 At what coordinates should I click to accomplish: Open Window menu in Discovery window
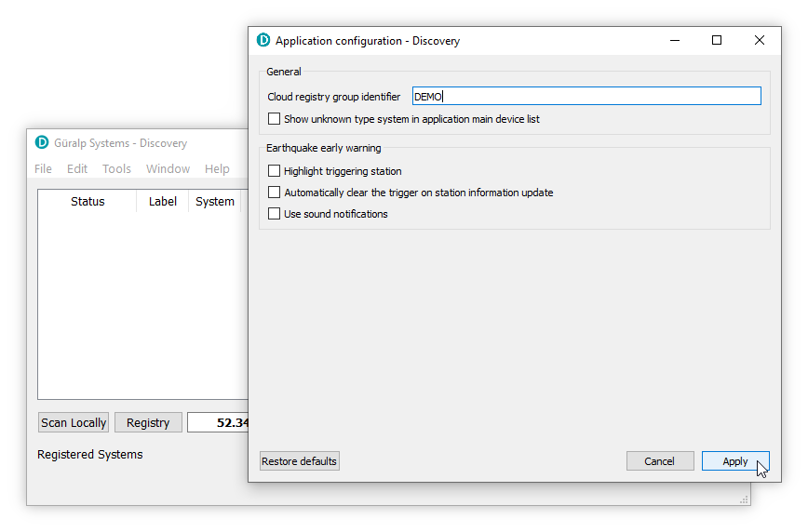168,169
